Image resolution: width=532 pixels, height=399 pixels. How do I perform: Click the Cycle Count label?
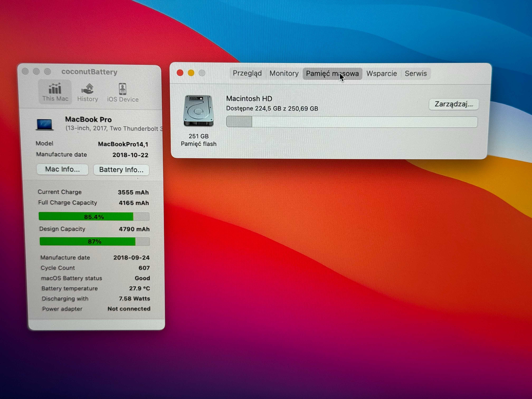pyautogui.click(x=58, y=268)
